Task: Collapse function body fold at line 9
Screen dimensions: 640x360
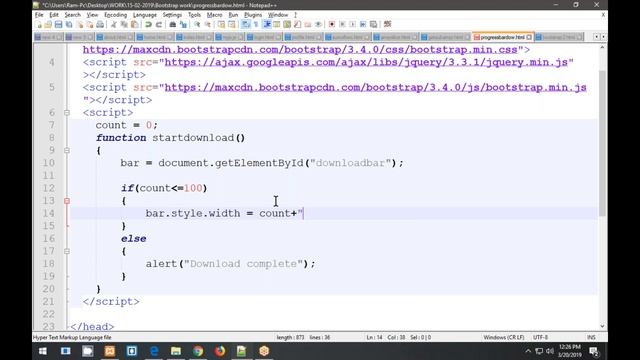Action: pos(67,150)
